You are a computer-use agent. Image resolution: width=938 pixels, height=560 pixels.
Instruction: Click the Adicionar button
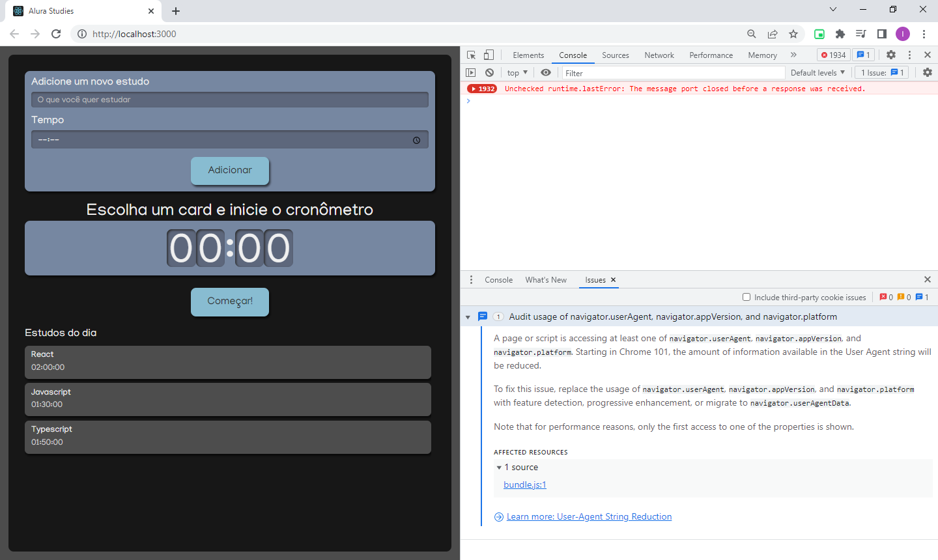pyautogui.click(x=230, y=171)
